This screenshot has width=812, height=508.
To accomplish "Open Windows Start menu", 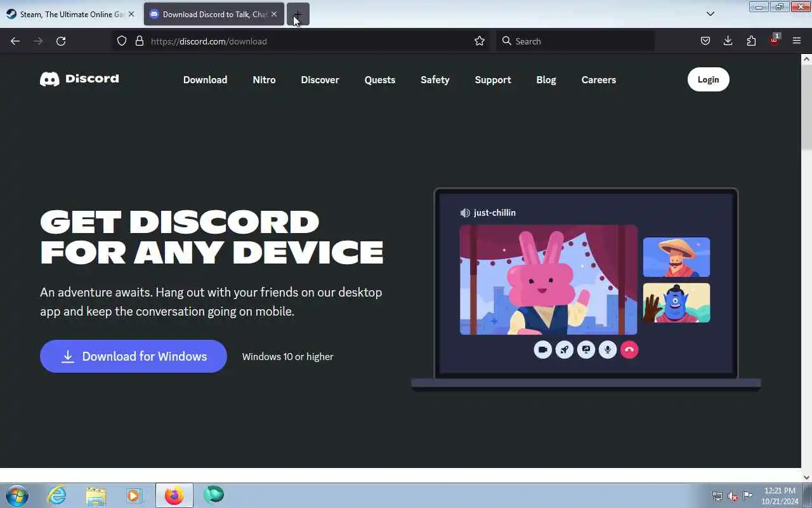I will click(17, 495).
